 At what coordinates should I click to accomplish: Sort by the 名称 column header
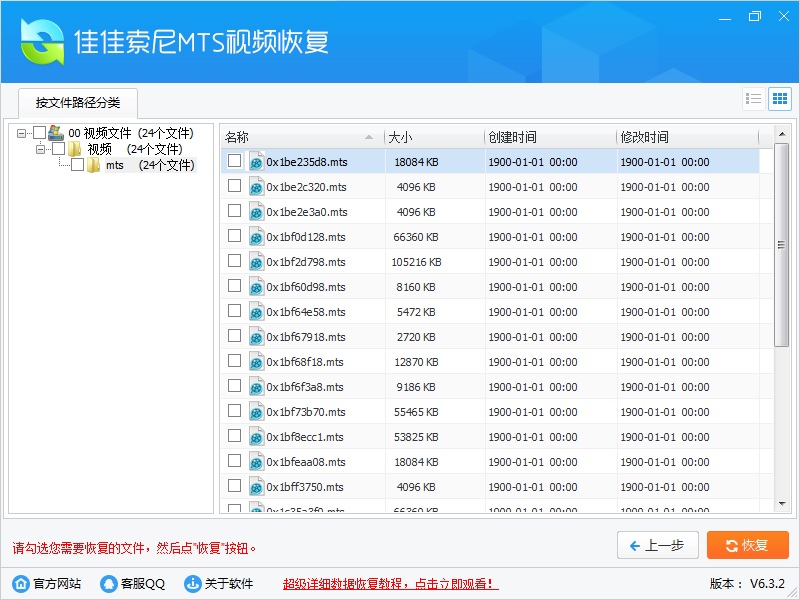pyautogui.click(x=300, y=137)
